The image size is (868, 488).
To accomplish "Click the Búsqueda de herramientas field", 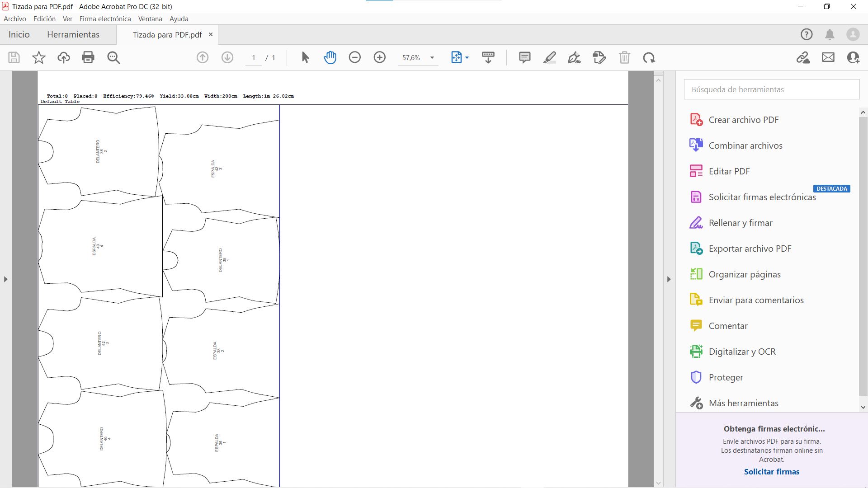I will pyautogui.click(x=772, y=89).
